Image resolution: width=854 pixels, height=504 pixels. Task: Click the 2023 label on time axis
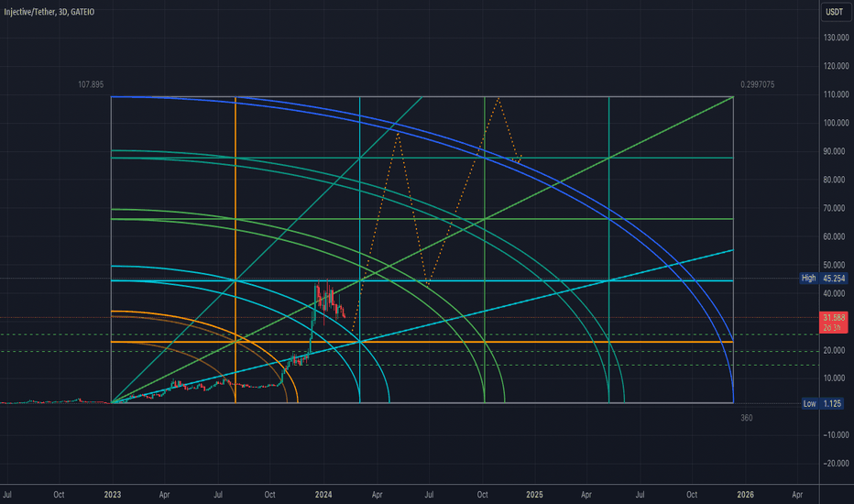click(x=113, y=495)
